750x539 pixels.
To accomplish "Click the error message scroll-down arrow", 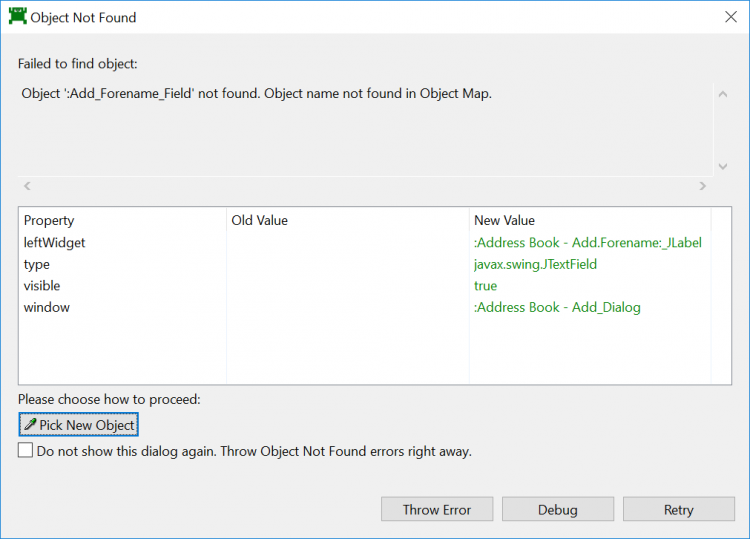I will tap(722, 166).
